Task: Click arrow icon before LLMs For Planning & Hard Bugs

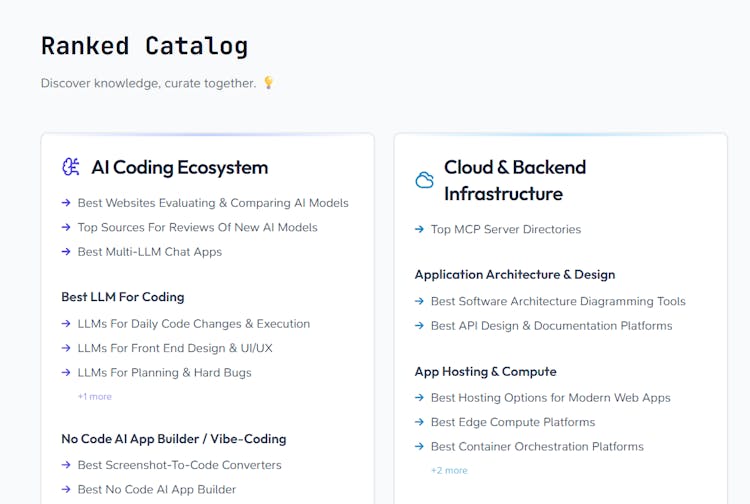Action: point(66,373)
